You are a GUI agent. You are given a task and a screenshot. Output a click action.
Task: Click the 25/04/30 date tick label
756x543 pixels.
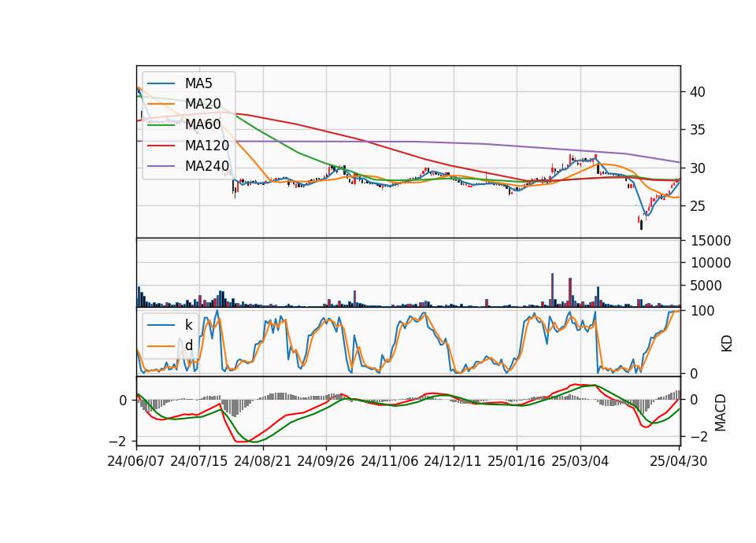(x=679, y=462)
